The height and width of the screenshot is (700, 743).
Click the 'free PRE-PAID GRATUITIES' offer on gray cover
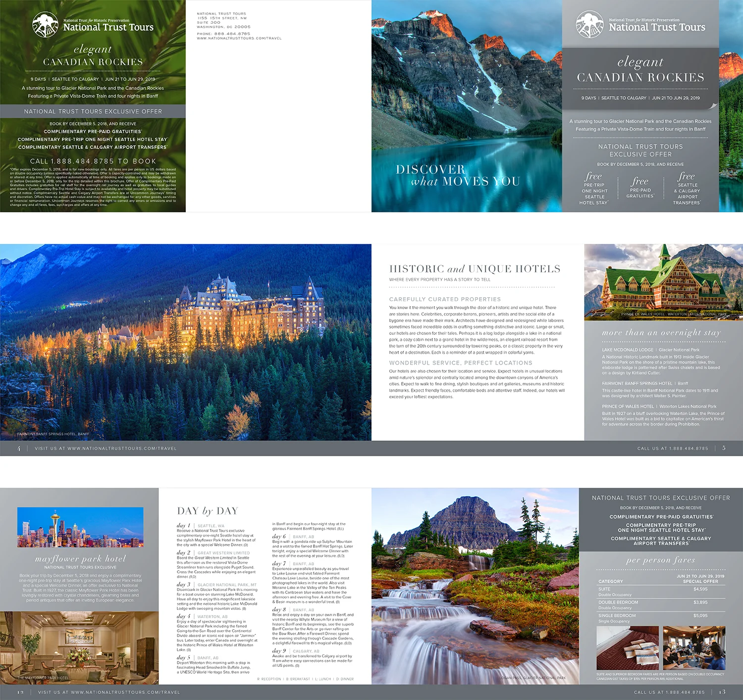pos(640,188)
